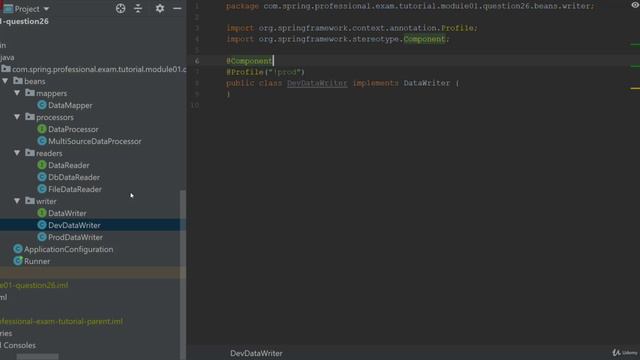Click DevDataWriter class name in code
This screenshot has height=360, width=640.
coord(317,83)
